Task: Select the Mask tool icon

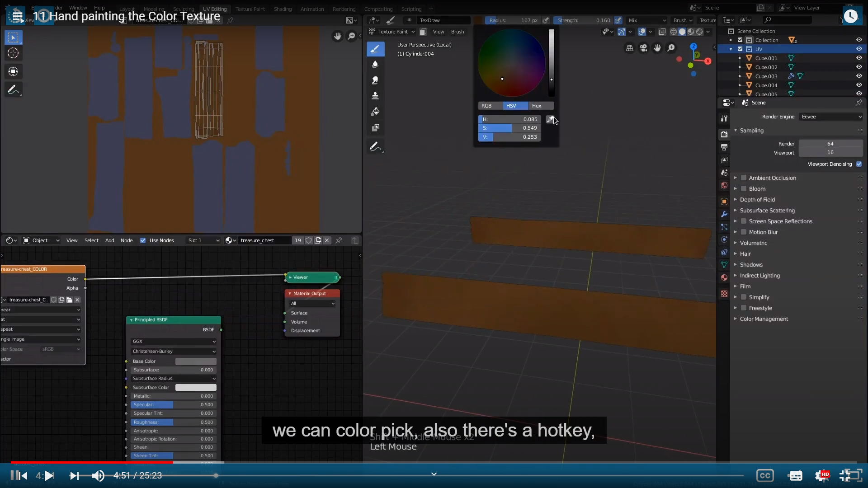Action: click(x=375, y=128)
